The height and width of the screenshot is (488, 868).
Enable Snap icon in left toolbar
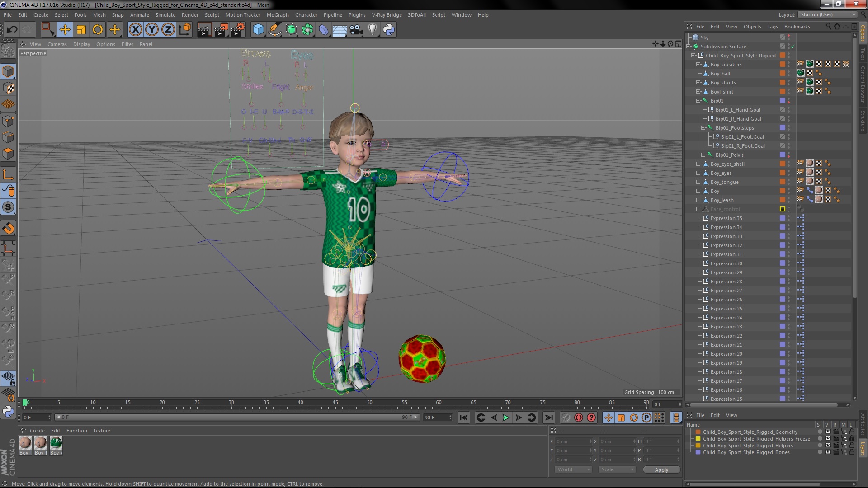coord(8,207)
